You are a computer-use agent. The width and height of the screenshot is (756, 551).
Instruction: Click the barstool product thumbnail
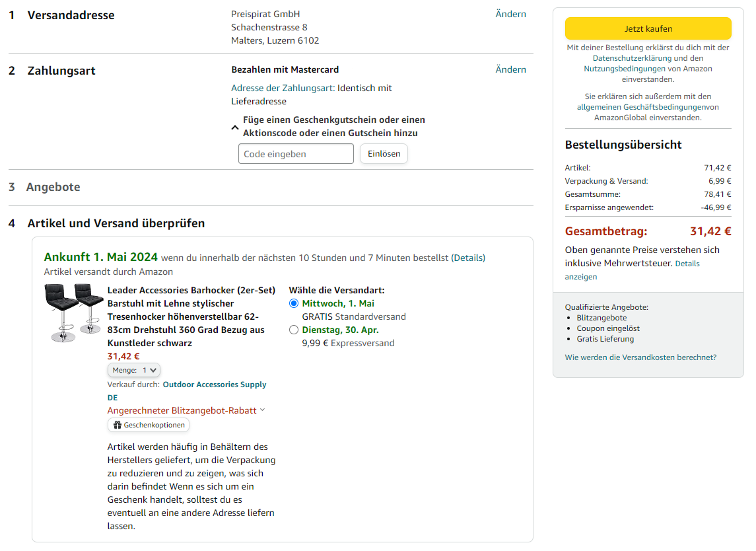(x=74, y=312)
